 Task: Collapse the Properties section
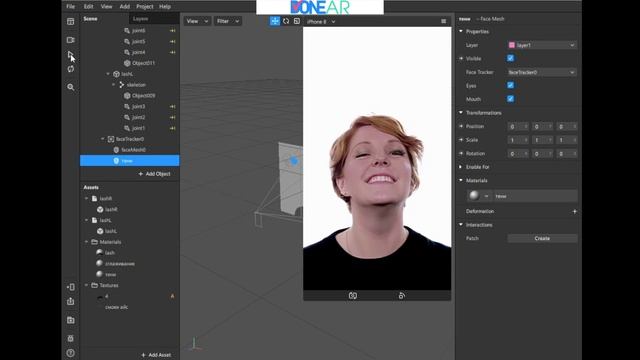(461, 31)
